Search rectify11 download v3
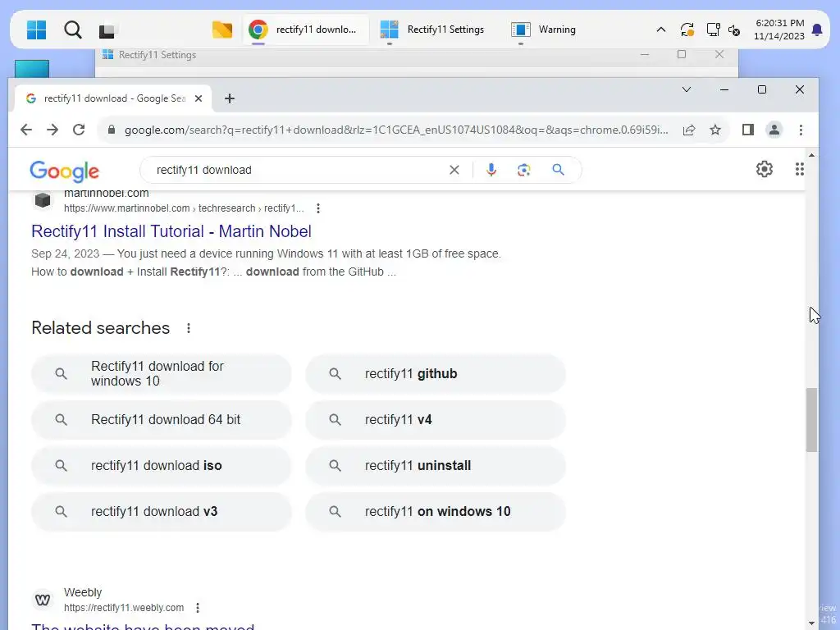840x630 pixels. point(162,512)
